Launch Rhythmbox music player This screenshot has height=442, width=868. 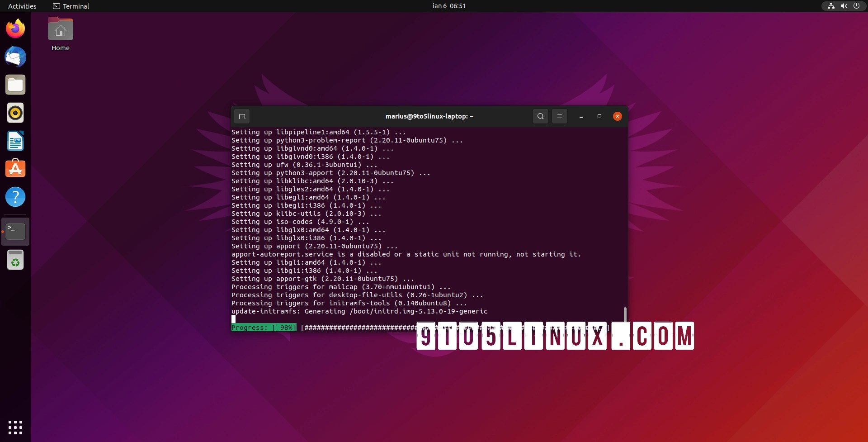[15, 113]
